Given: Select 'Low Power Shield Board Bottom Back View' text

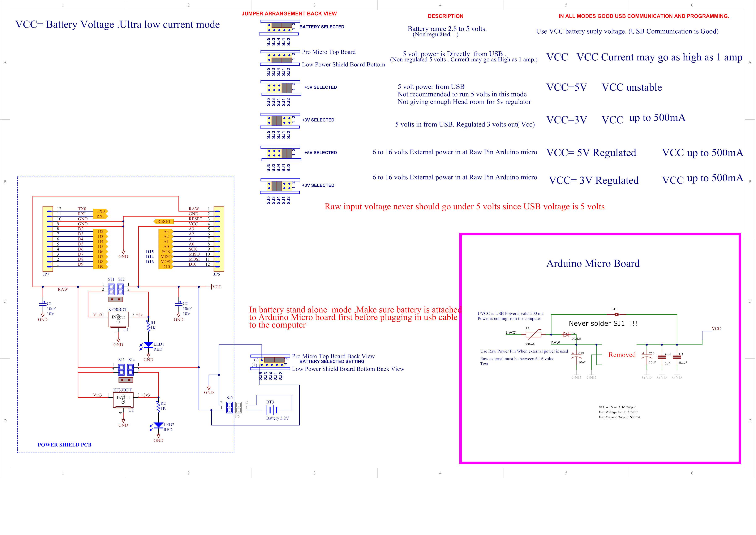Looking at the screenshot, I should pos(348,369).
